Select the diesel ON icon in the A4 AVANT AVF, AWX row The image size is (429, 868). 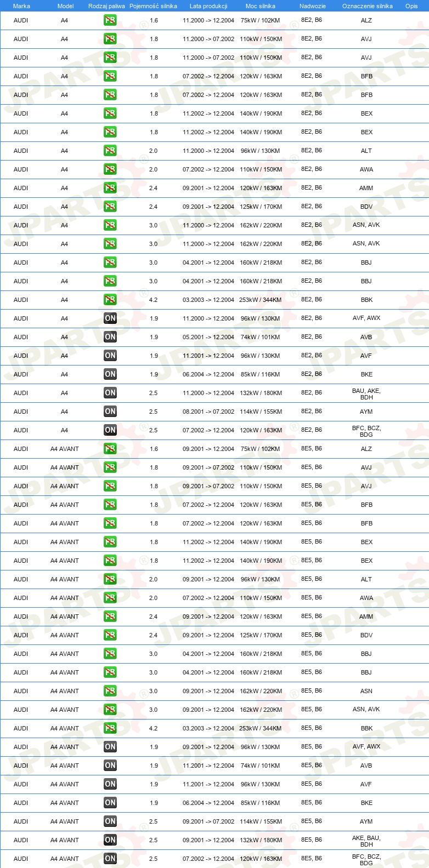110,747
